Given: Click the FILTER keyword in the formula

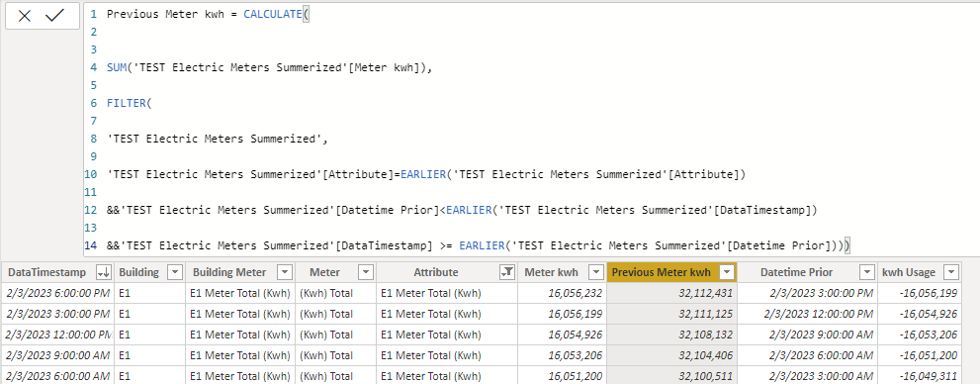Looking at the screenshot, I should click(x=127, y=103).
